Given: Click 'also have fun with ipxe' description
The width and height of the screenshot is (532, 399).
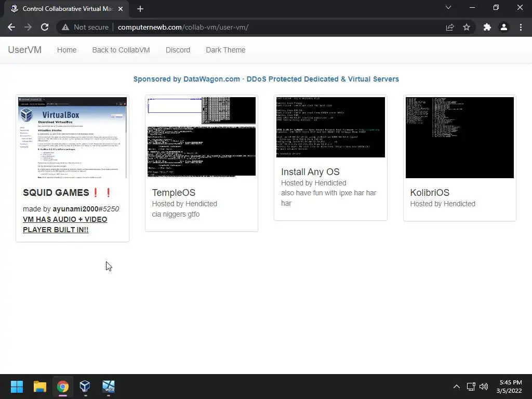Looking at the screenshot, I should [328, 198].
